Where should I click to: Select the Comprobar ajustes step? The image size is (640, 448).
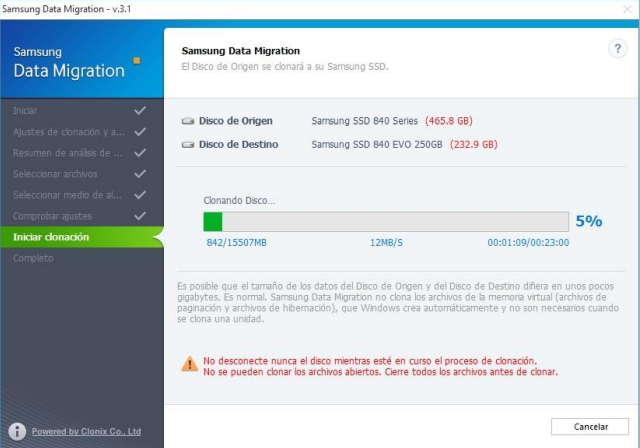click(x=82, y=216)
